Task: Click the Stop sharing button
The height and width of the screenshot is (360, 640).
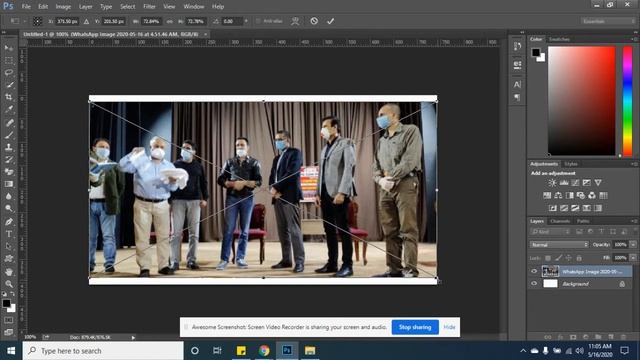Action: click(415, 327)
